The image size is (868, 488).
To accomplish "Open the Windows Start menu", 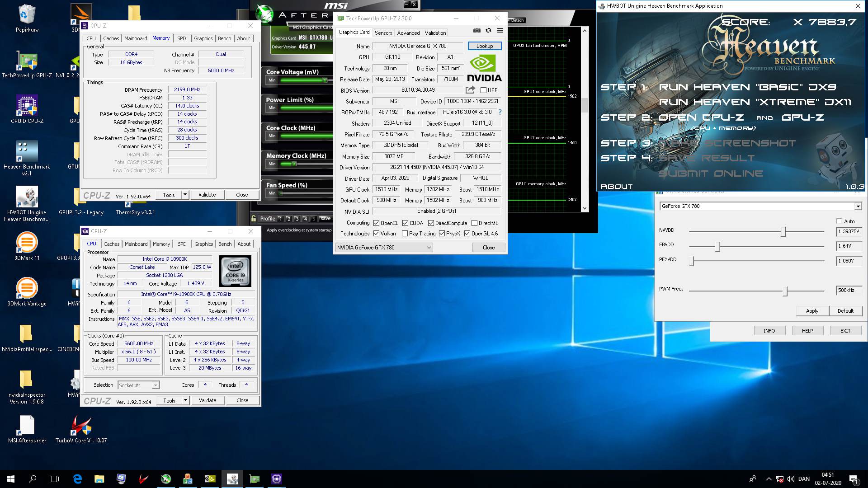I will pos(11,479).
